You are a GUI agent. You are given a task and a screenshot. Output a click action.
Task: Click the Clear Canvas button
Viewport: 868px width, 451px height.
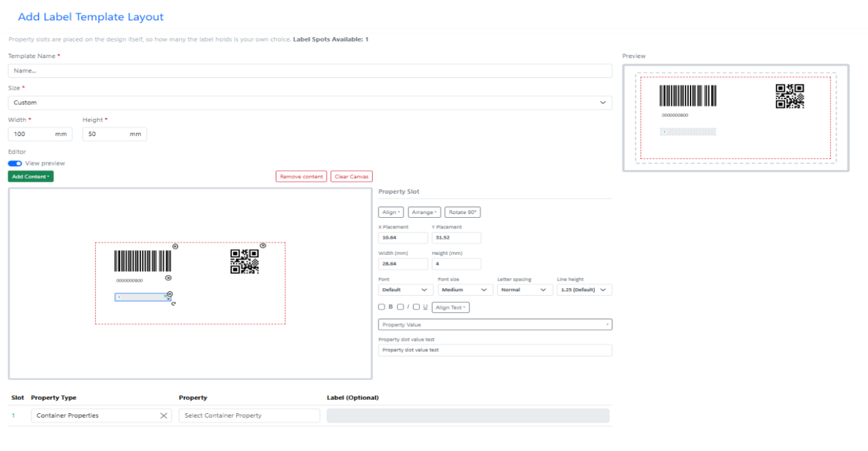[351, 177]
